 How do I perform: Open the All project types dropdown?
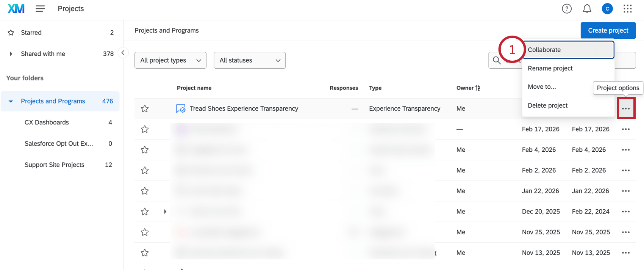pos(170,60)
